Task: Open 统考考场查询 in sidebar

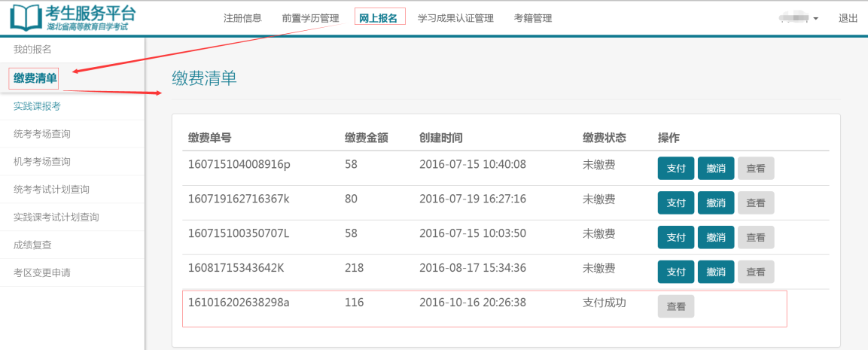Action: (x=41, y=134)
